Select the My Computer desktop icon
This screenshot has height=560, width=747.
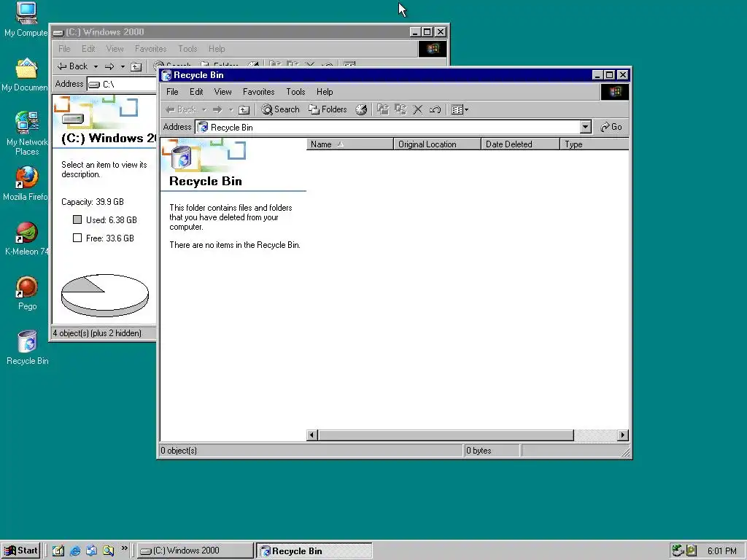pyautogui.click(x=26, y=20)
